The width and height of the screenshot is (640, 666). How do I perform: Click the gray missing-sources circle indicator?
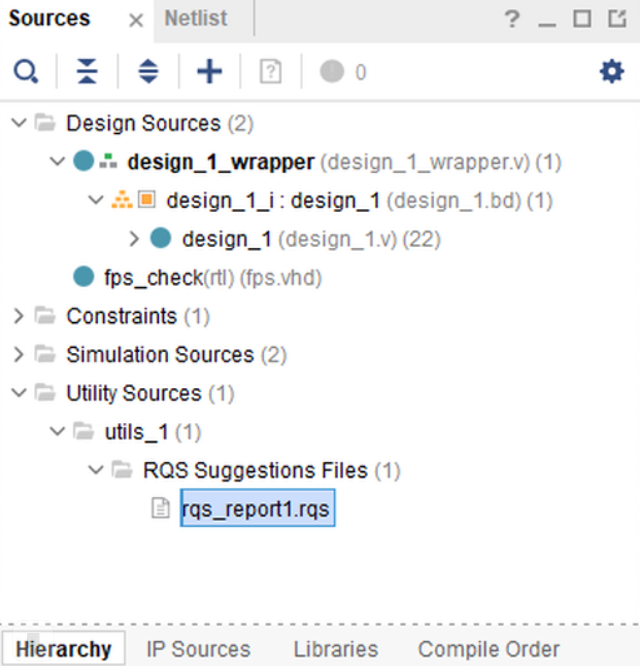coord(332,71)
